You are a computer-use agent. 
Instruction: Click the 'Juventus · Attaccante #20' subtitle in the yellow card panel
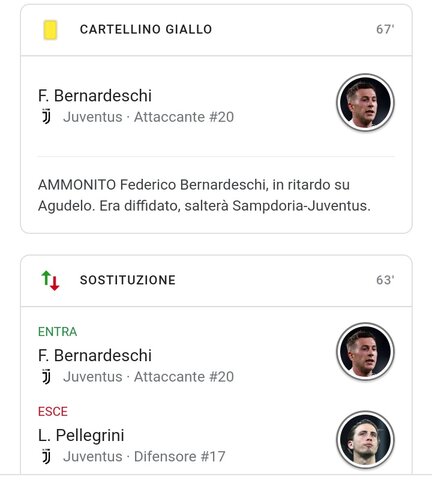149,117
